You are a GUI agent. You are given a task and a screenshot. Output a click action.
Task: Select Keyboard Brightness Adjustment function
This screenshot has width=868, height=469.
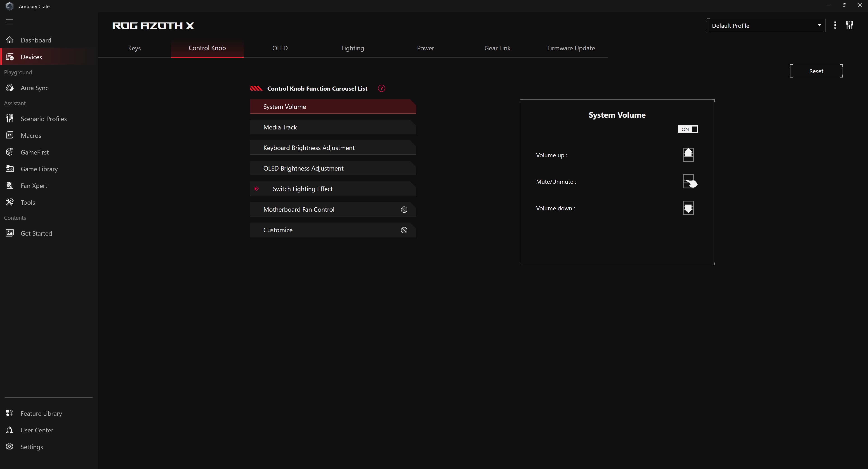333,148
